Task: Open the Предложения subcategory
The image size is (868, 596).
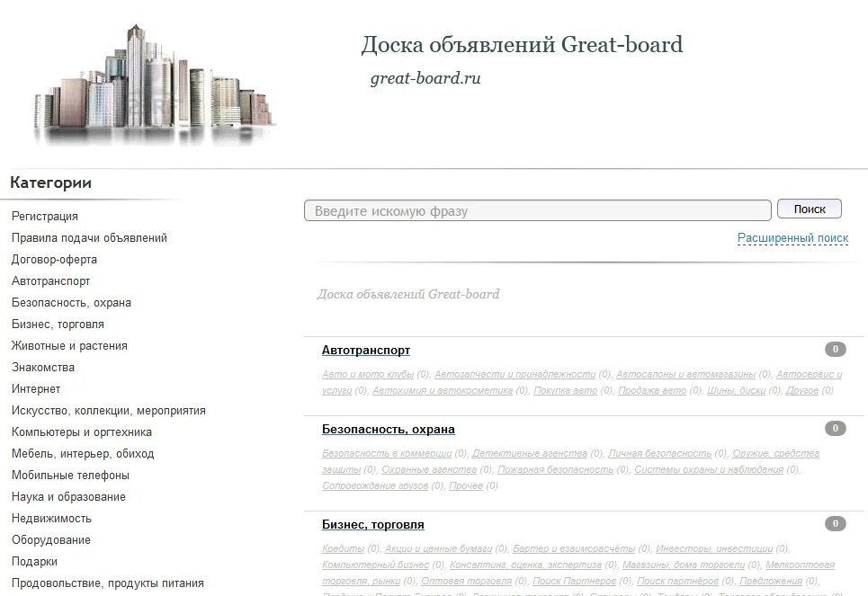Action: tap(771, 581)
